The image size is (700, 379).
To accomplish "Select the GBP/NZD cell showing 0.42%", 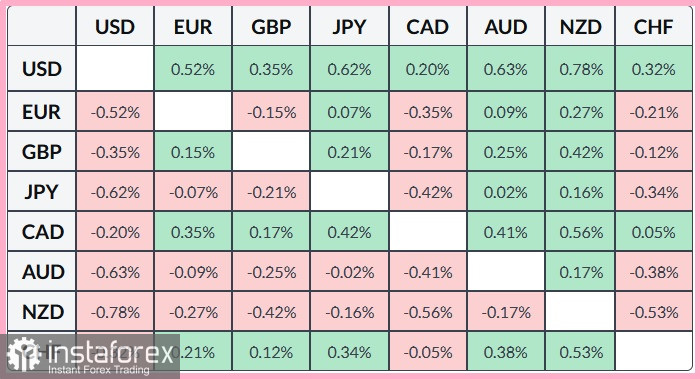I will [x=580, y=152].
